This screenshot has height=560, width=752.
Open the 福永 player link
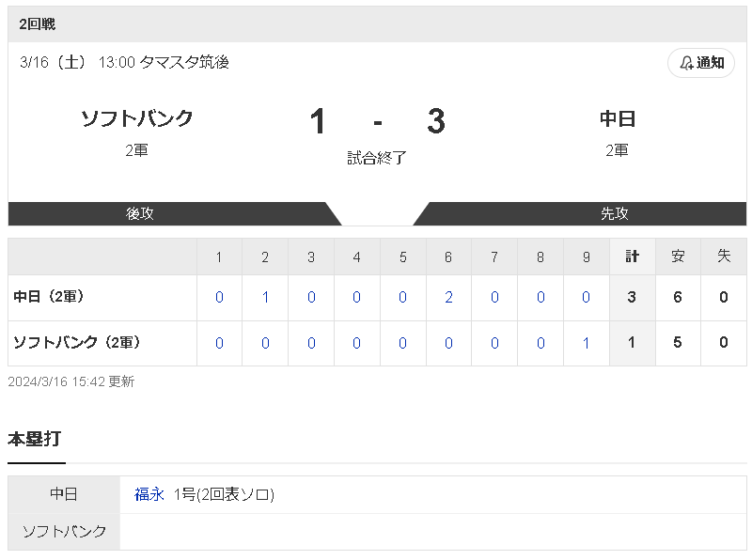(x=149, y=494)
